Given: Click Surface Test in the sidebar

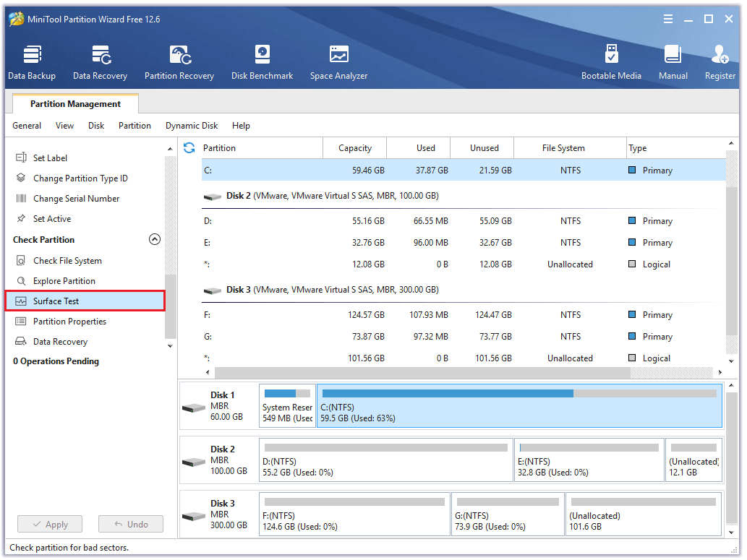Looking at the screenshot, I should pos(85,301).
